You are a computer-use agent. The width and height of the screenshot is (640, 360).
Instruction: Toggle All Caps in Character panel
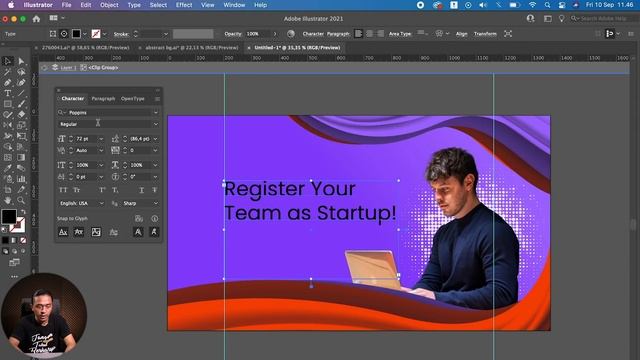click(63, 190)
